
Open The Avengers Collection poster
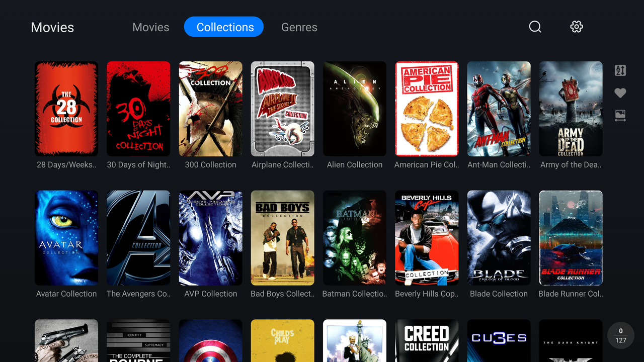tap(138, 238)
